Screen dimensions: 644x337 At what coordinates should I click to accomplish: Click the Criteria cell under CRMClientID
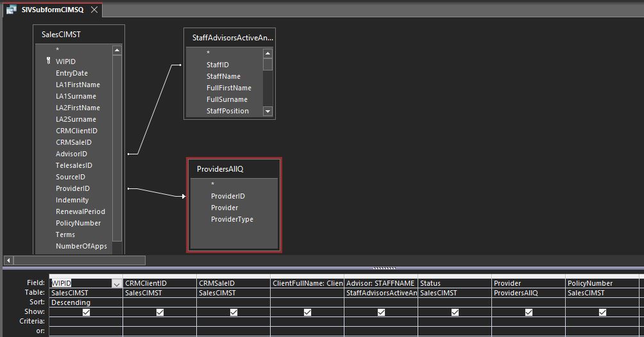point(160,321)
